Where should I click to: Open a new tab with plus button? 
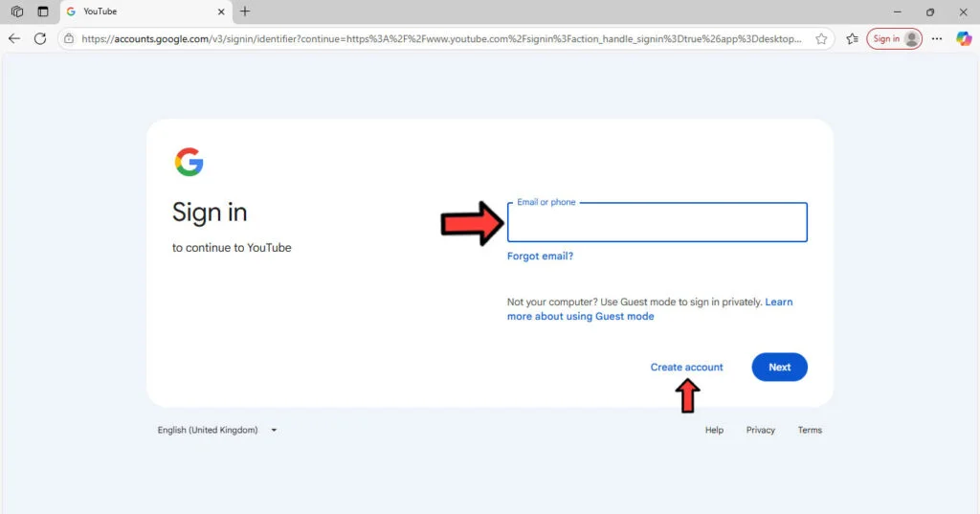click(245, 11)
